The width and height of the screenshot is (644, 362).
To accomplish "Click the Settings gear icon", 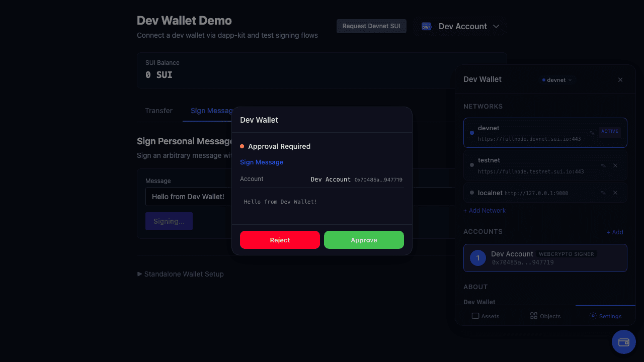I will (x=592, y=316).
